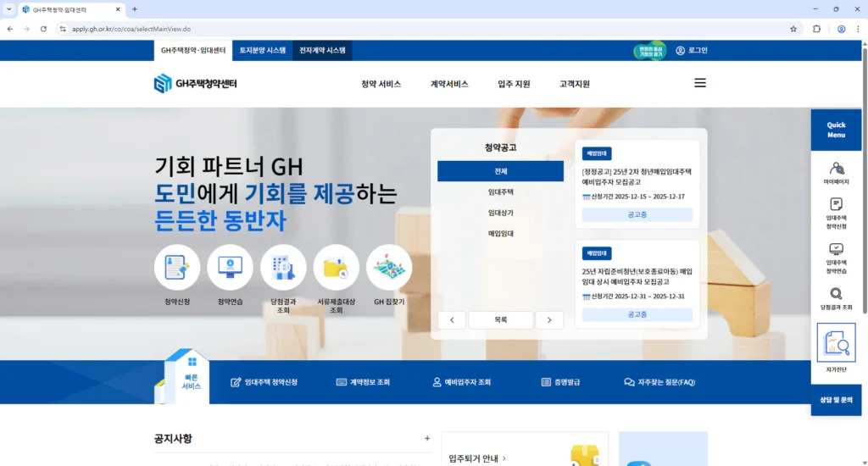Click the 청약신청 circular icon
This screenshot has height=466, width=868.
177,268
